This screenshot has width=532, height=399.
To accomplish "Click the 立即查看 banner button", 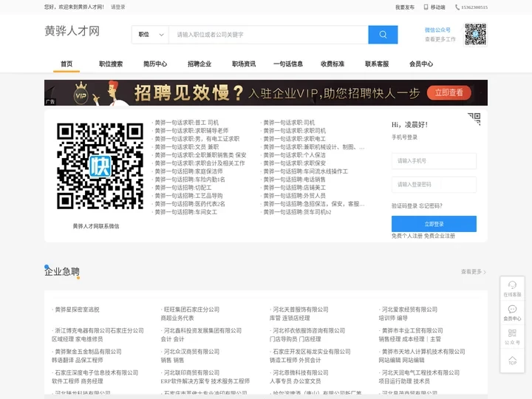I will (449, 92).
